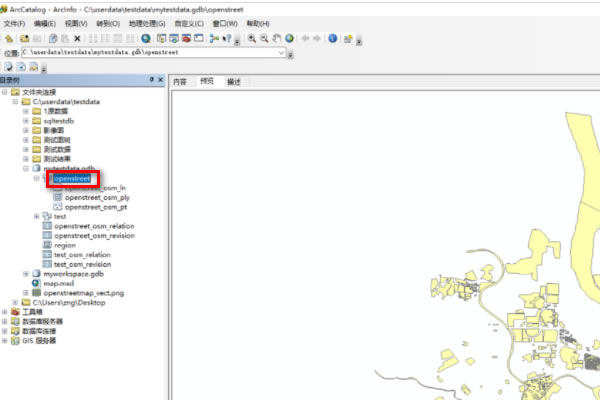Open the 文件(F) menu
The width and height of the screenshot is (600, 400).
[x=15, y=24]
